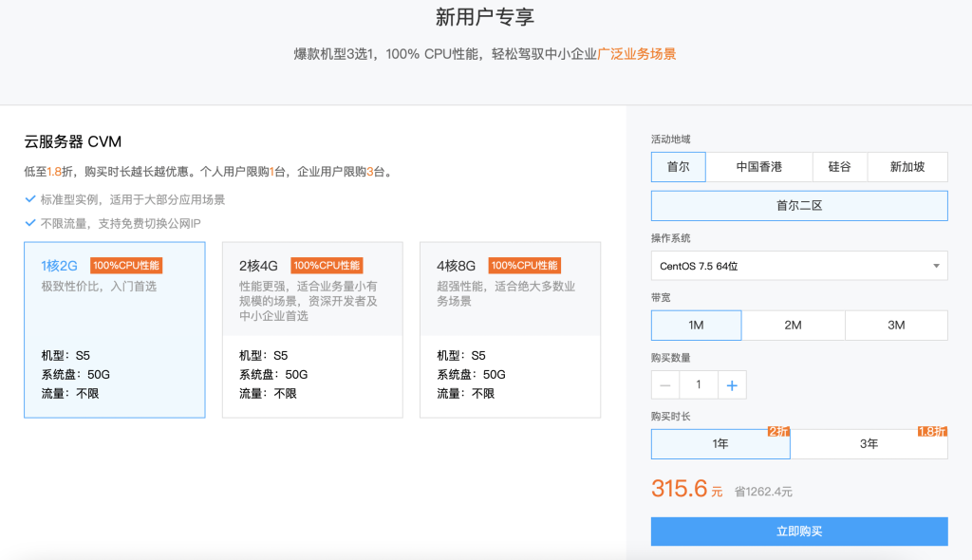972x560 pixels.
Task: Click the 超强性能 description of 4核8G
Action: (x=506, y=294)
